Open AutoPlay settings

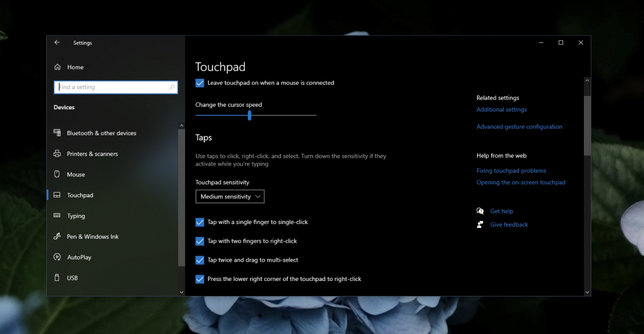(57, 257)
